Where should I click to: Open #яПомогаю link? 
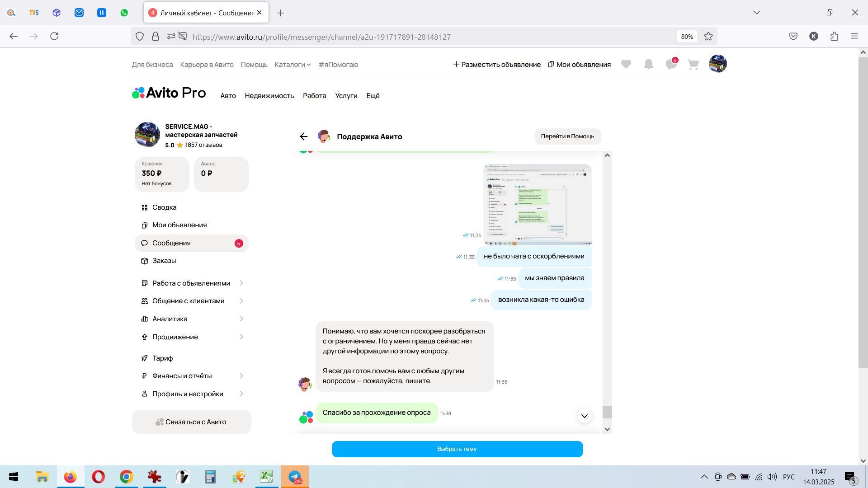[338, 65]
